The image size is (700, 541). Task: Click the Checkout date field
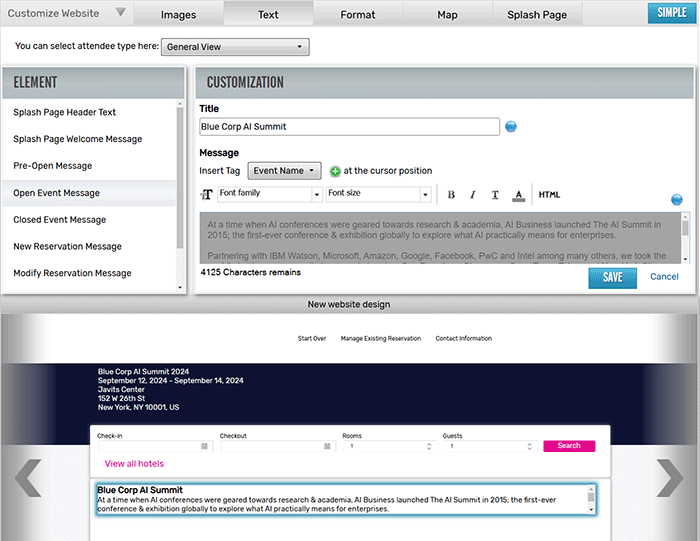point(278,446)
